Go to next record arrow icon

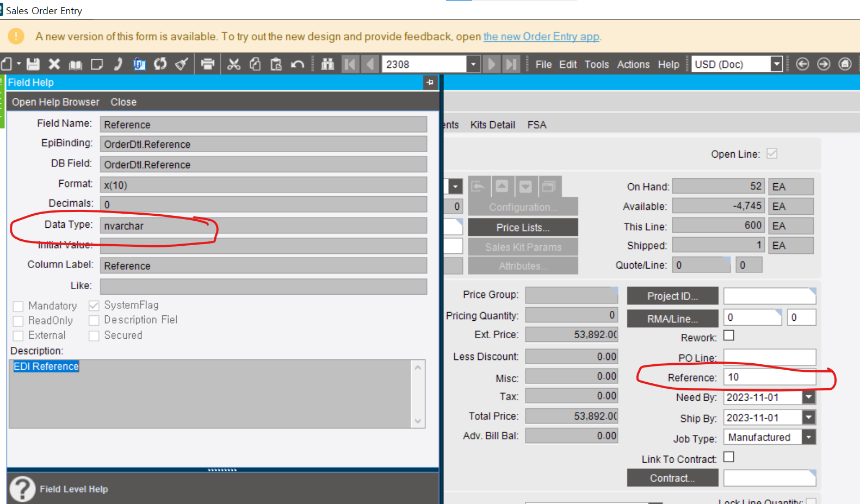tap(491, 64)
